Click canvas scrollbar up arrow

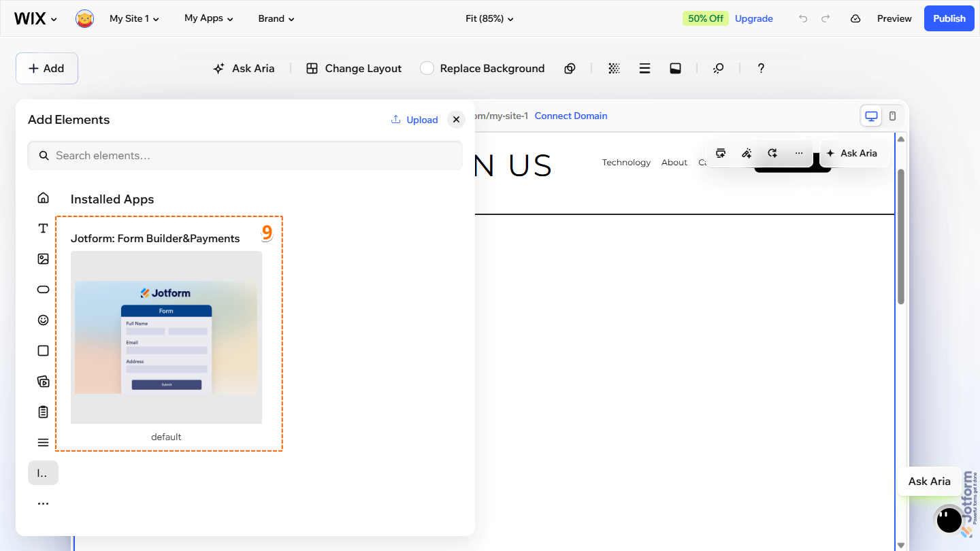pos(901,139)
